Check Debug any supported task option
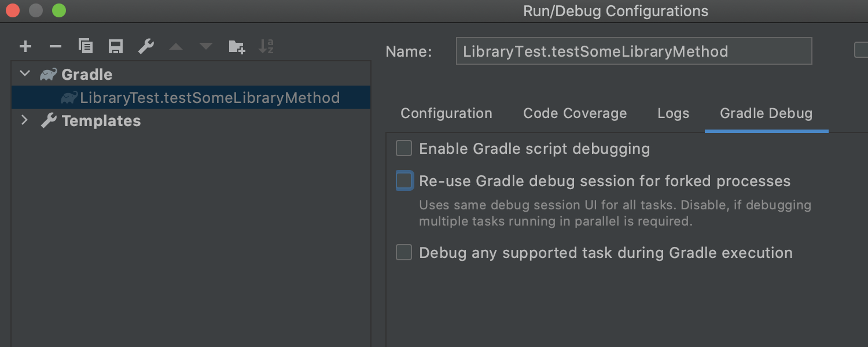The height and width of the screenshot is (347, 868). [x=404, y=253]
